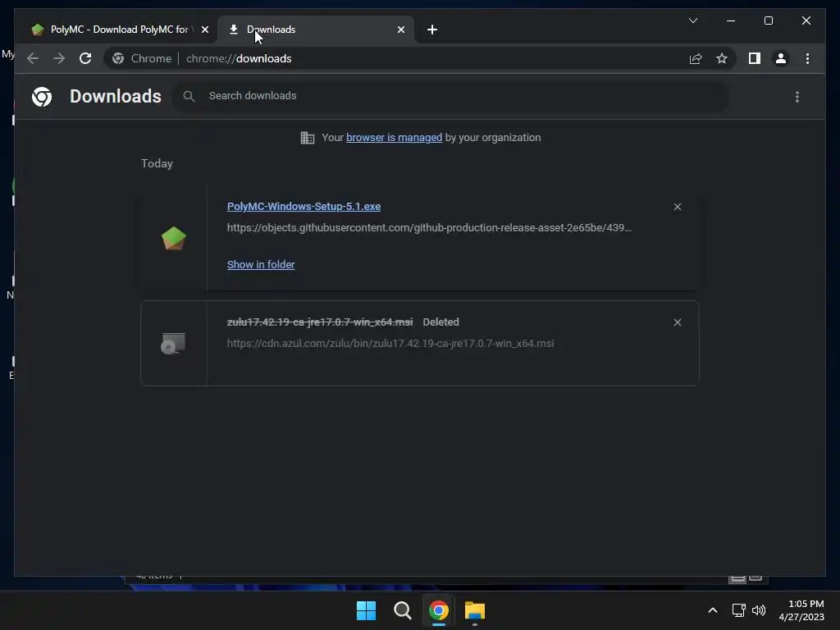
Task: Open network status tray icon
Action: pyautogui.click(x=739, y=610)
